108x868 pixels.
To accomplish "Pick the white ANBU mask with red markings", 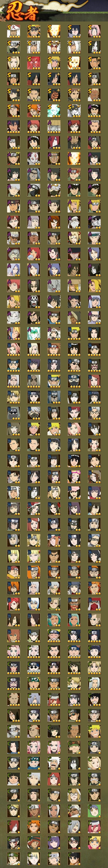I will click(34, 159).
